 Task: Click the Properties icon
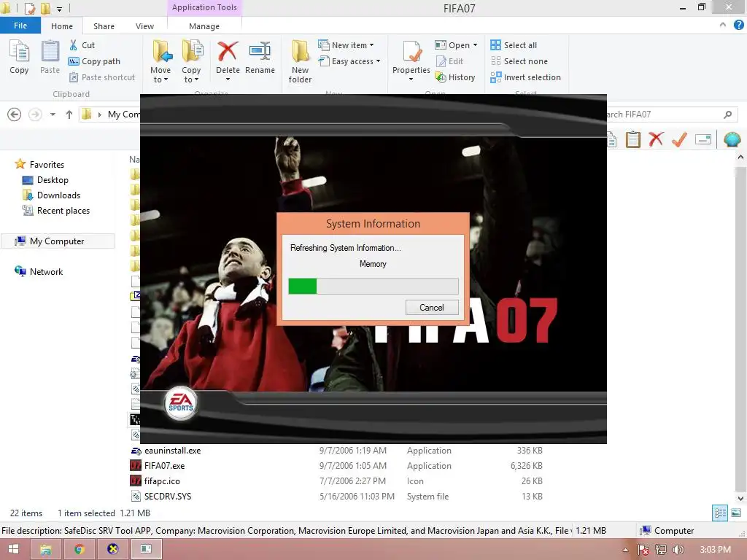[x=411, y=52]
